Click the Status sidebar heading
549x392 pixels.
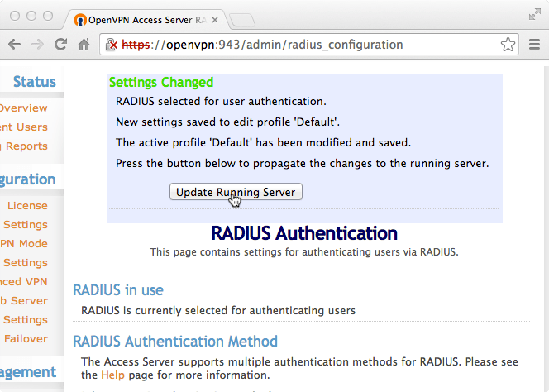(35, 82)
